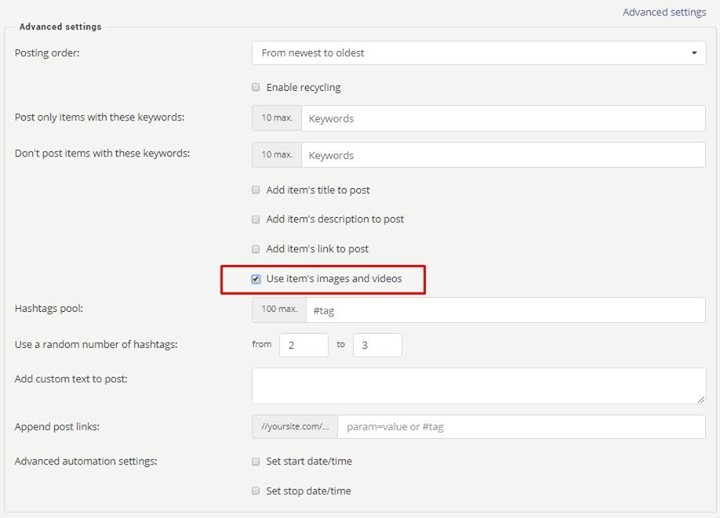Click the Append post links field
The width and height of the screenshot is (720, 518).
pos(521,427)
